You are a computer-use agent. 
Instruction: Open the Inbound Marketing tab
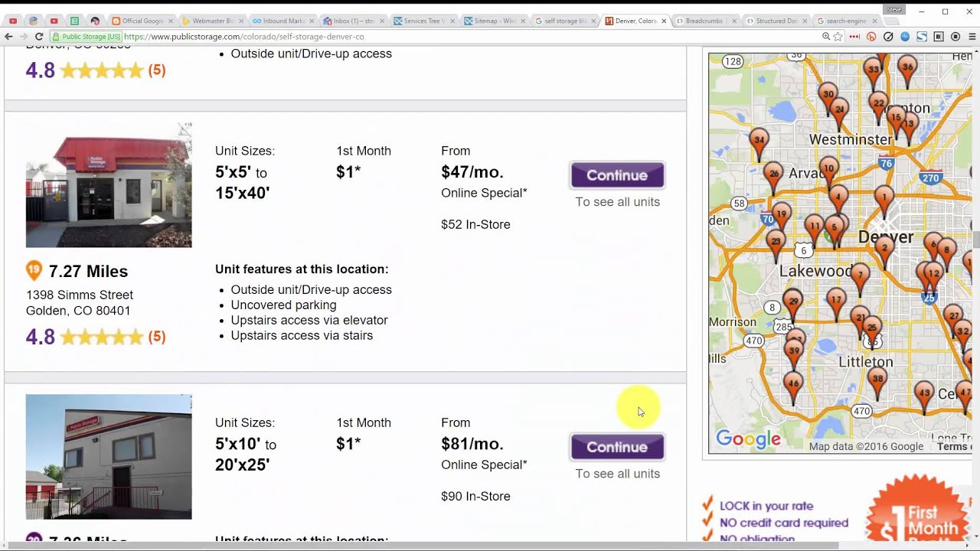click(283, 21)
